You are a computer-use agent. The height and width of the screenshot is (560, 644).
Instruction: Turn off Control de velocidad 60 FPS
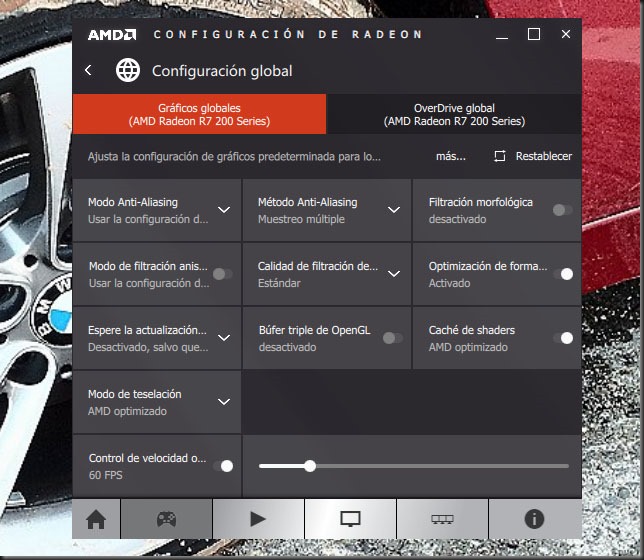pyautogui.click(x=223, y=466)
